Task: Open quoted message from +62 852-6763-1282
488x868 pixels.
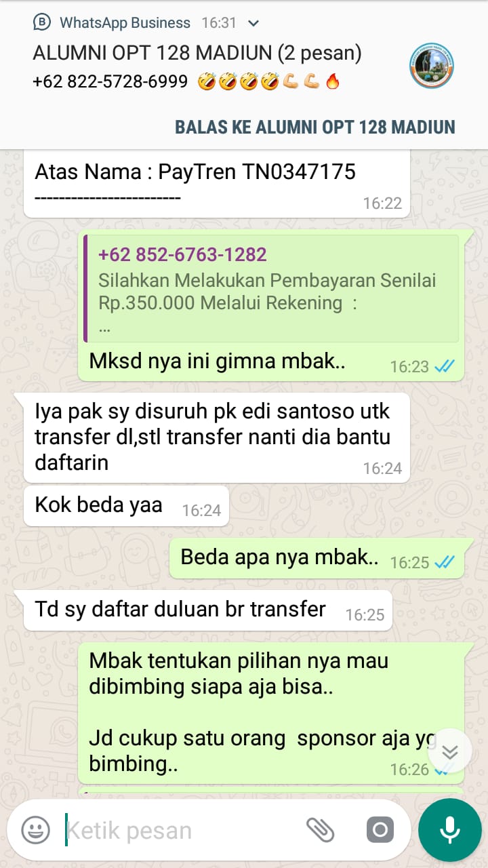Action: pos(271,288)
